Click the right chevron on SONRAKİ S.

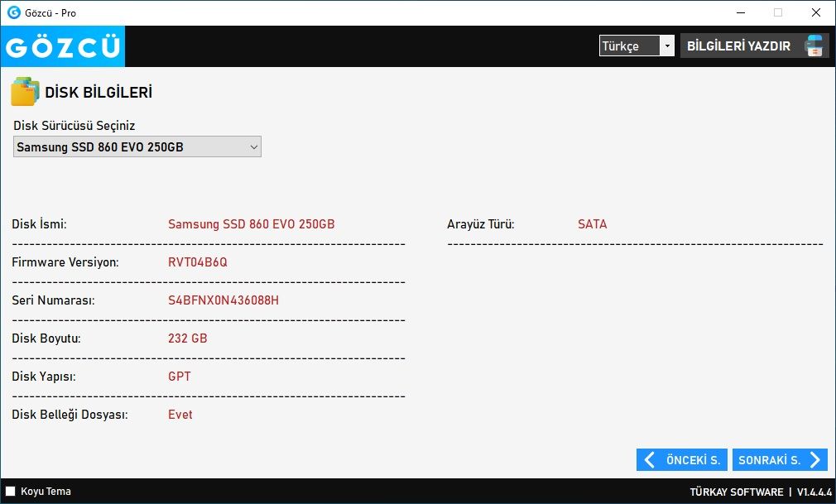click(814, 460)
